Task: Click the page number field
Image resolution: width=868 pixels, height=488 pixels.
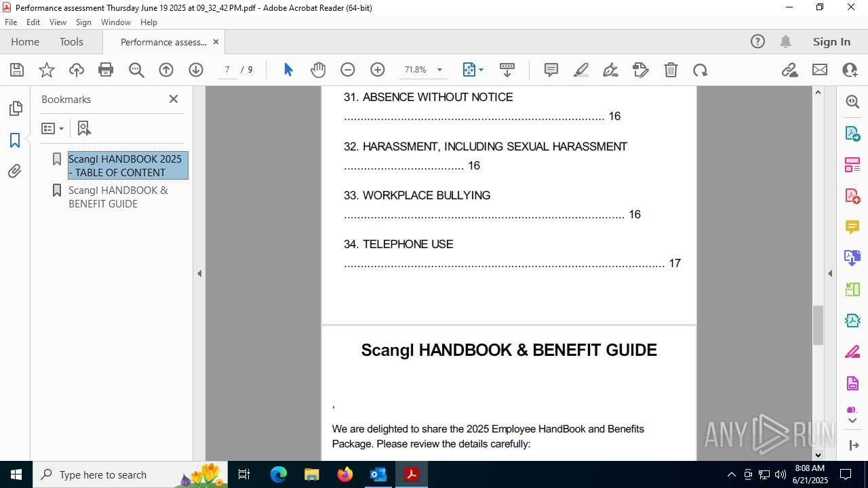Action: coord(227,70)
